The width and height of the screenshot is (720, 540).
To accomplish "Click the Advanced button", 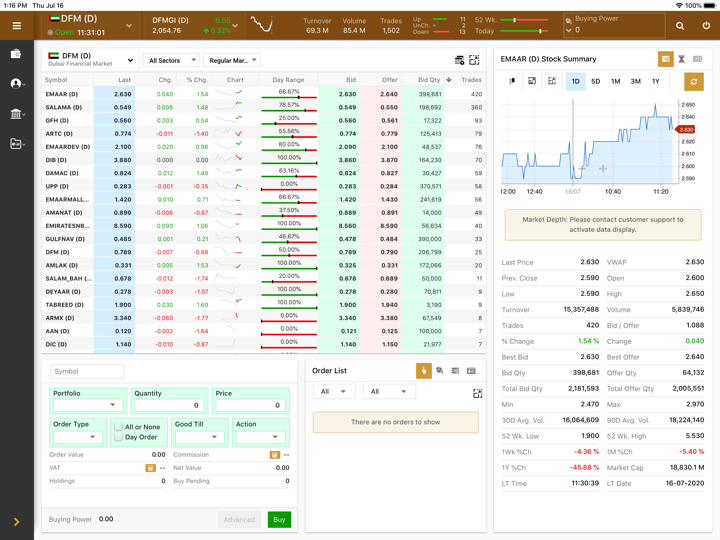I will (x=239, y=520).
